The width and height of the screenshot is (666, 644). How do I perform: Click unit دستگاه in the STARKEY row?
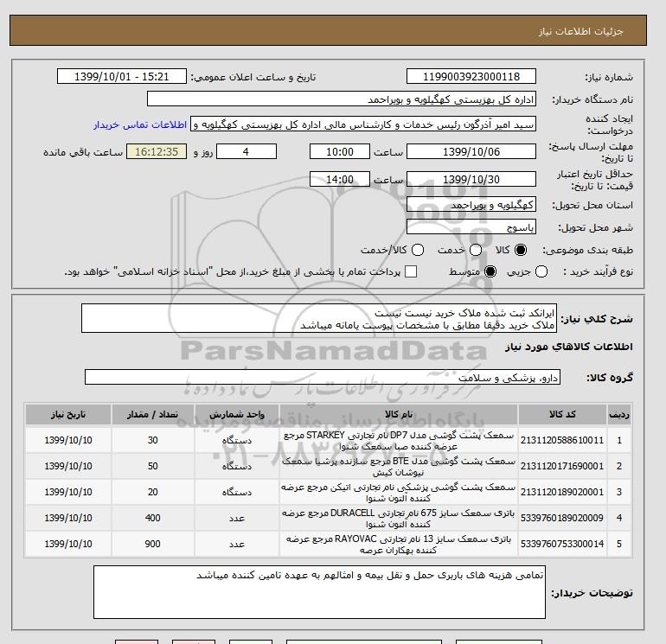[237, 441]
